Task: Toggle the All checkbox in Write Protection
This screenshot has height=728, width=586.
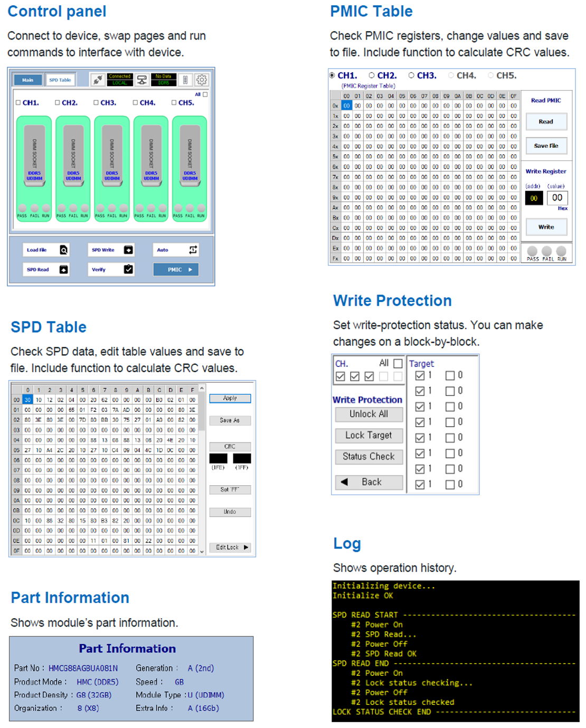Action: (398, 363)
